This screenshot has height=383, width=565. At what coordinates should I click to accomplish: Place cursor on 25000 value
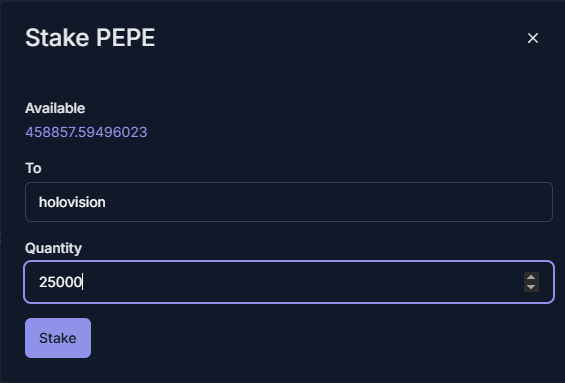point(61,282)
